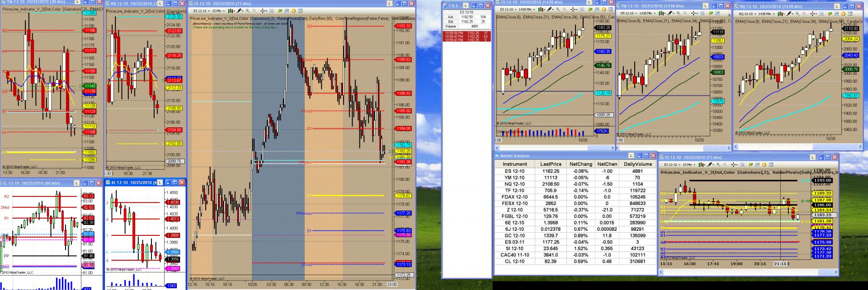The height and width of the screenshot is (290, 868).
Task: Click blue 1175.83 S1 price marker on large ES chart
Action: pyautogui.click(x=404, y=230)
